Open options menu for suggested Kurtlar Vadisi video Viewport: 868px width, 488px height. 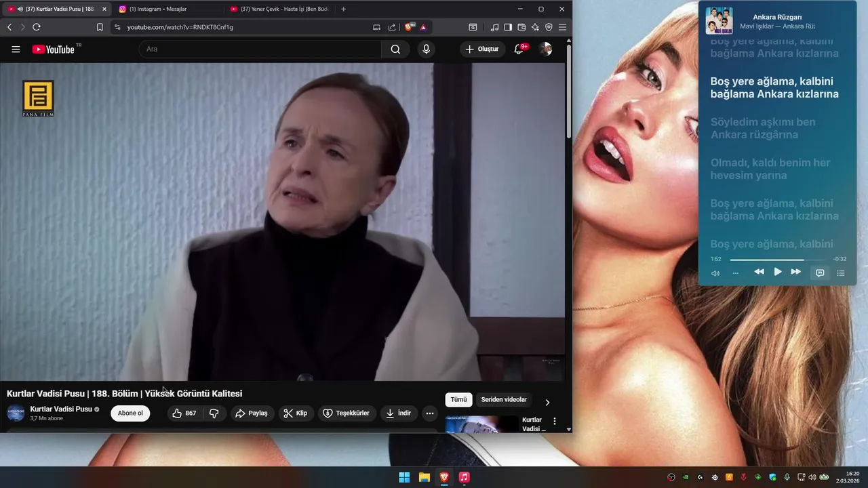555,421
